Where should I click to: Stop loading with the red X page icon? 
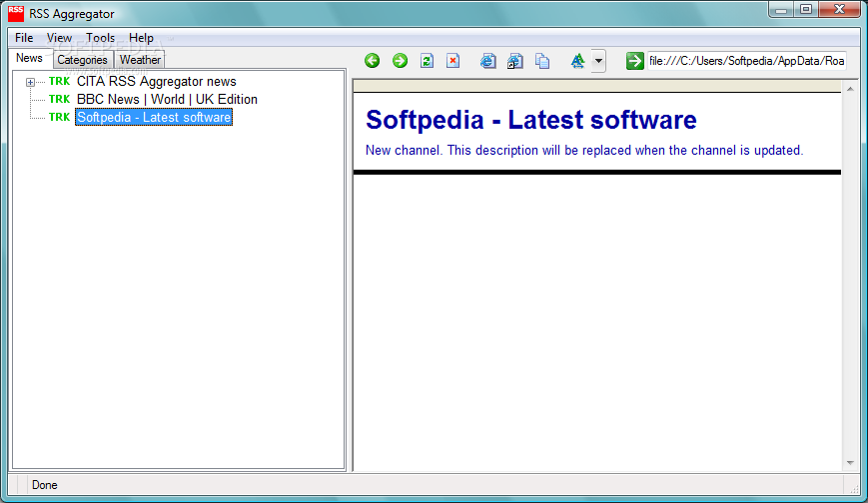(452, 60)
